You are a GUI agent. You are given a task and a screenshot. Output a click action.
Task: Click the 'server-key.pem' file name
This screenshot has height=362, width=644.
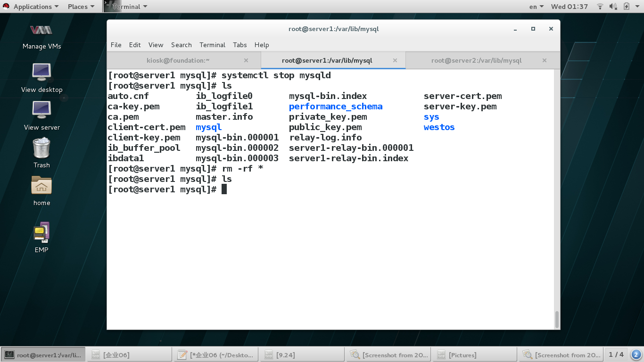pyautogui.click(x=460, y=107)
